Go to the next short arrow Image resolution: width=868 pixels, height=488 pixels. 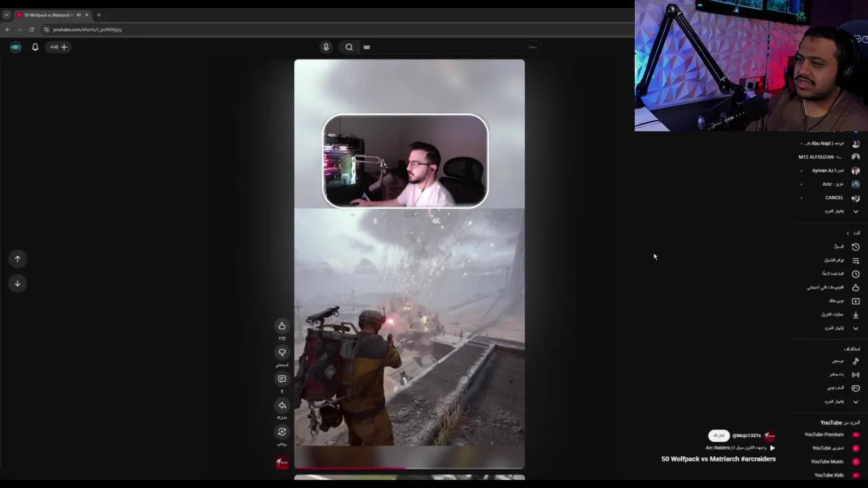tap(18, 283)
